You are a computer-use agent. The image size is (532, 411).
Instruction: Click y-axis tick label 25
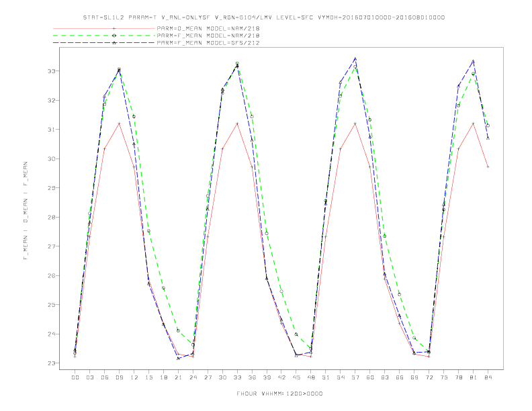click(52, 305)
